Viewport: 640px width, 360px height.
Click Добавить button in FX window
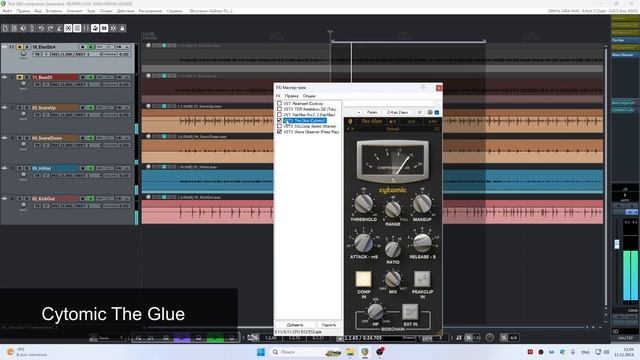(295, 325)
